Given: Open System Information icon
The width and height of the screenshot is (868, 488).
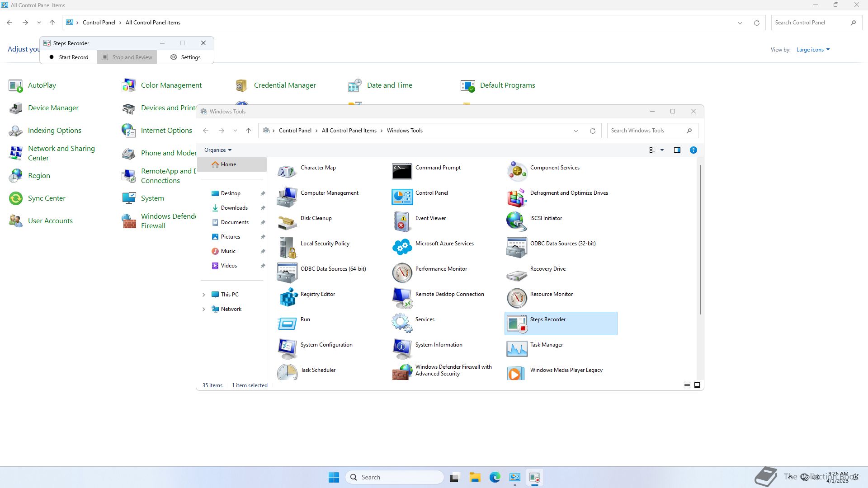Looking at the screenshot, I should pyautogui.click(x=402, y=348).
